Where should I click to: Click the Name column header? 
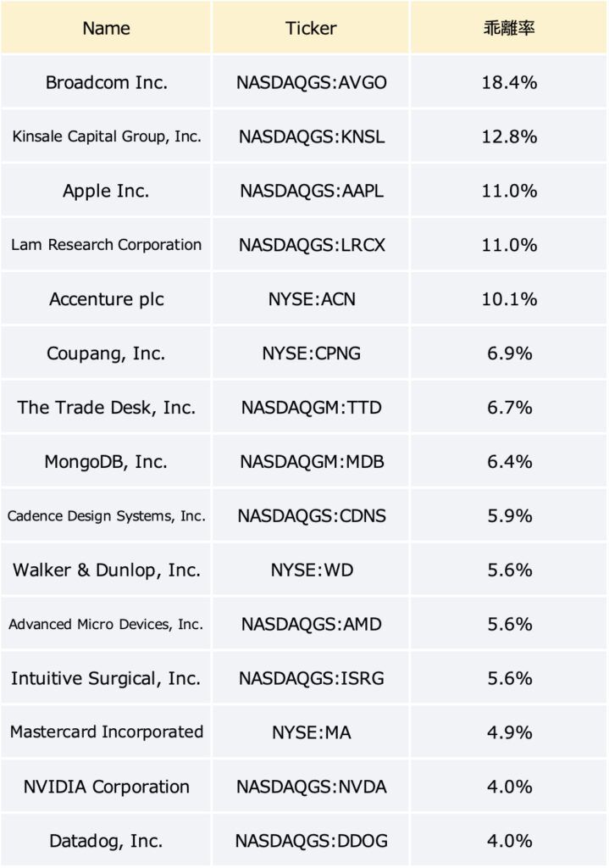point(106,28)
